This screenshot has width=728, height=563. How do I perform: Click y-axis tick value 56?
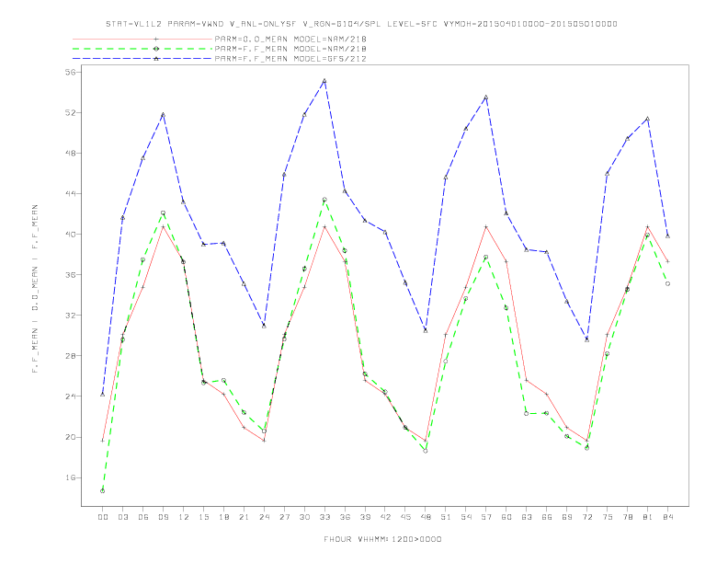coord(70,72)
